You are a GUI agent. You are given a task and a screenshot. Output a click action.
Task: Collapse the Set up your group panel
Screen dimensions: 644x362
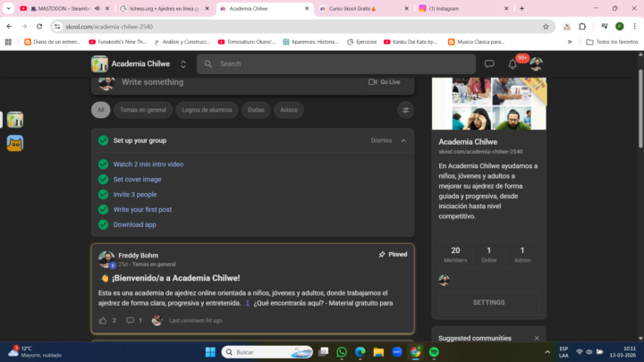403,141
